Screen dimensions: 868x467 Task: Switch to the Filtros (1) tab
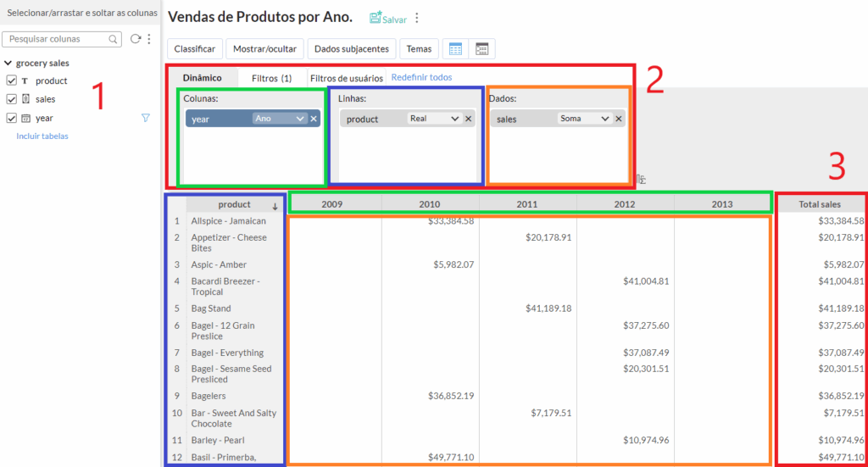tap(271, 78)
